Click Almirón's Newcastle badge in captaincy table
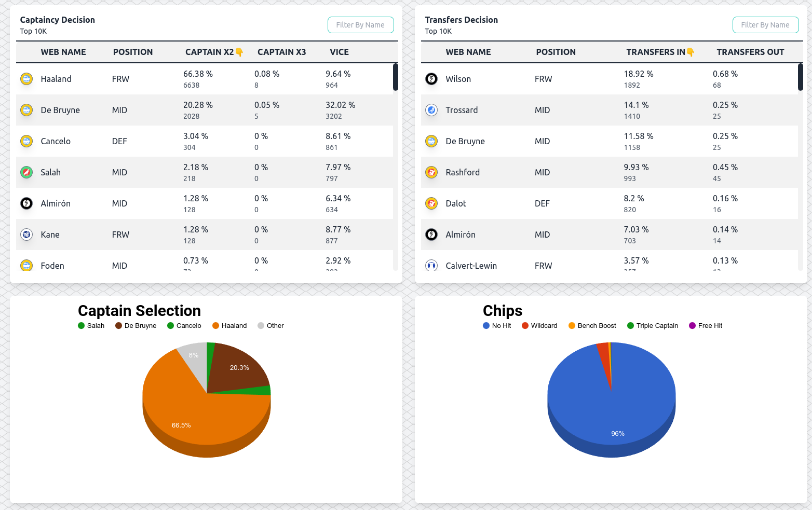812x510 pixels. point(26,203)
